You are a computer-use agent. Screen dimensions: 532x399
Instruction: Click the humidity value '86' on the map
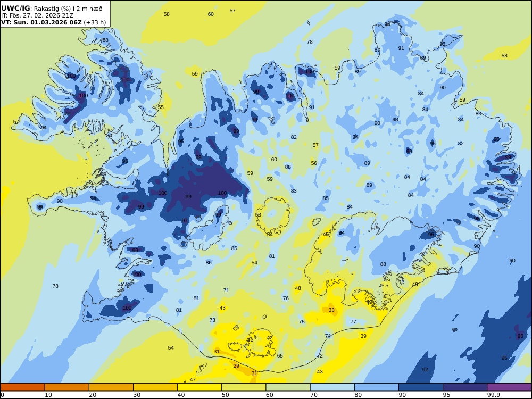[x=209, y=263]
